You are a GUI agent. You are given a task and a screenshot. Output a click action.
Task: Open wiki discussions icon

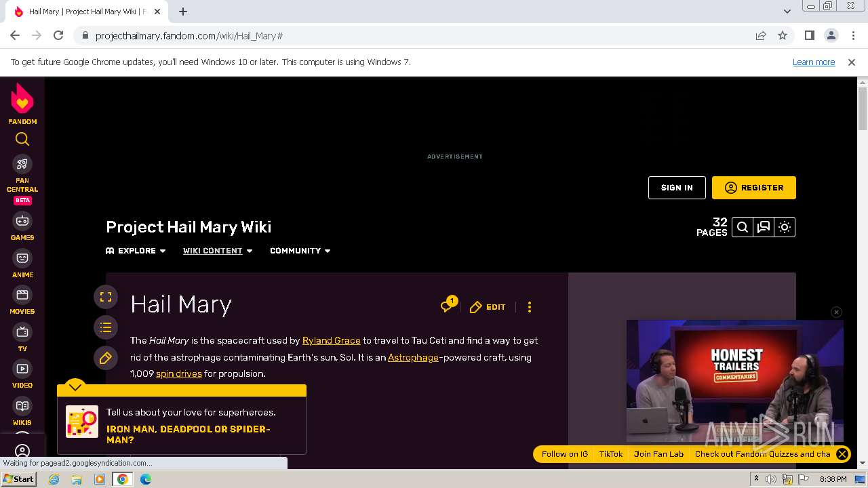coord(764,227)
